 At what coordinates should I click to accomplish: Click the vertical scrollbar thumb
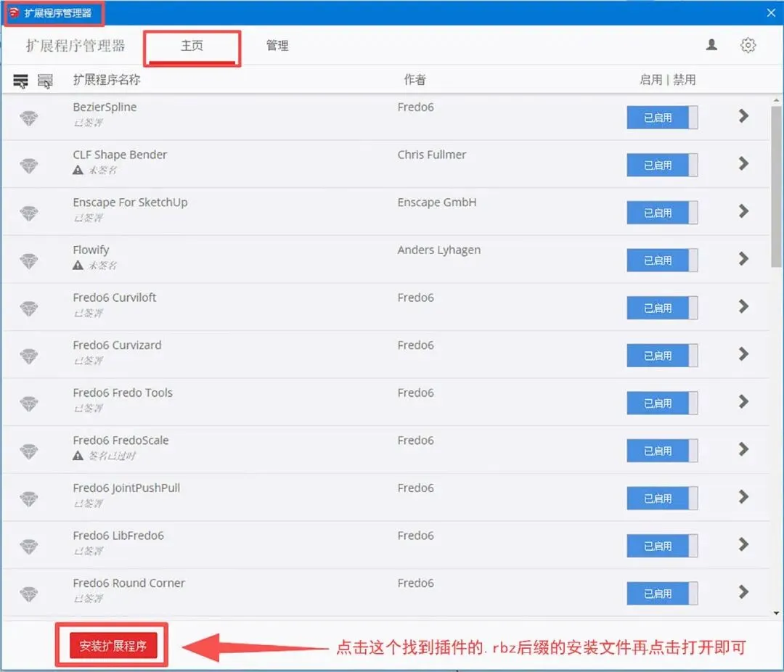pos(776,187)
